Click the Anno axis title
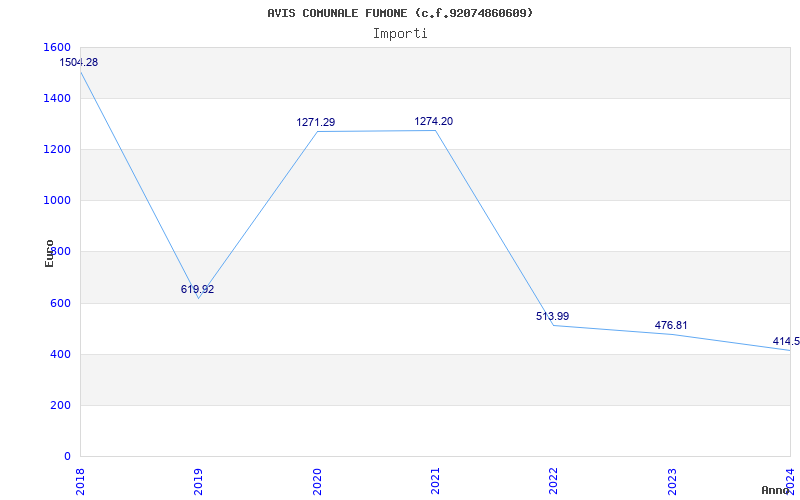The width and height of the screenshot is (800, 500). point(775,490)
